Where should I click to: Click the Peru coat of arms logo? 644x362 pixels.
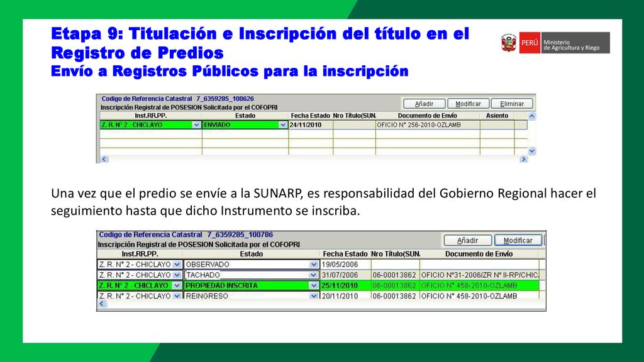click(509, 43)
